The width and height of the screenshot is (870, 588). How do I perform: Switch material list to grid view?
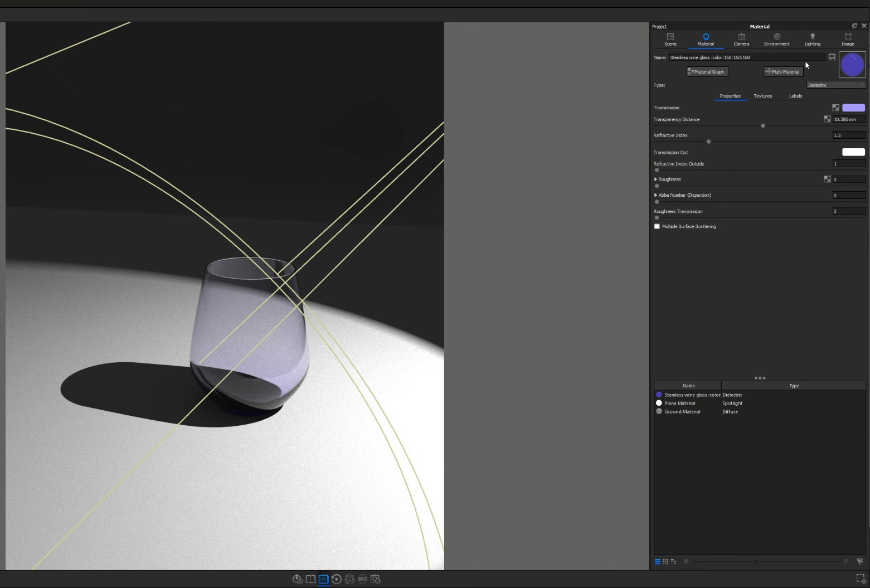665,561
